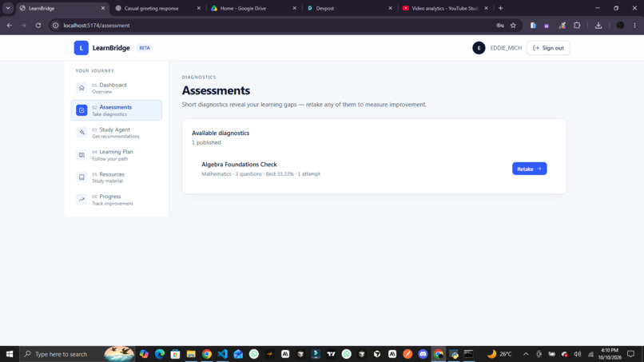Click the EDDIE_MICH username
644x362 pixels.
click(x=506, y=48)
